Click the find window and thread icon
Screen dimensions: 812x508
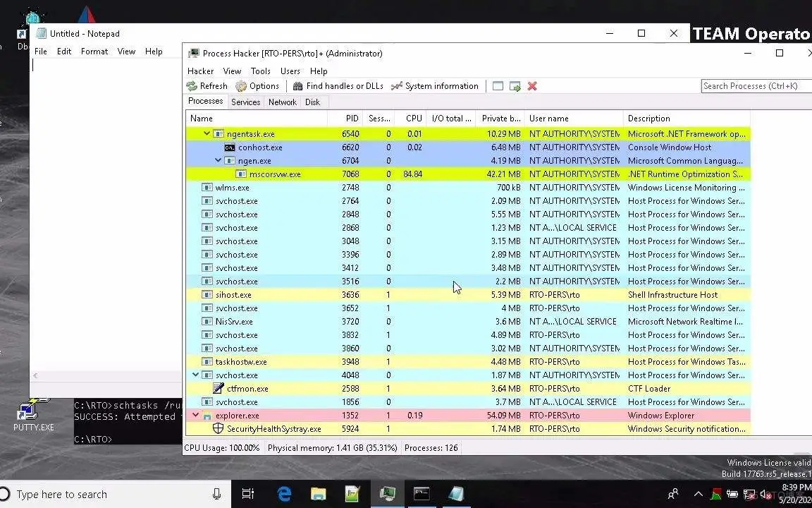coord(515,86)
